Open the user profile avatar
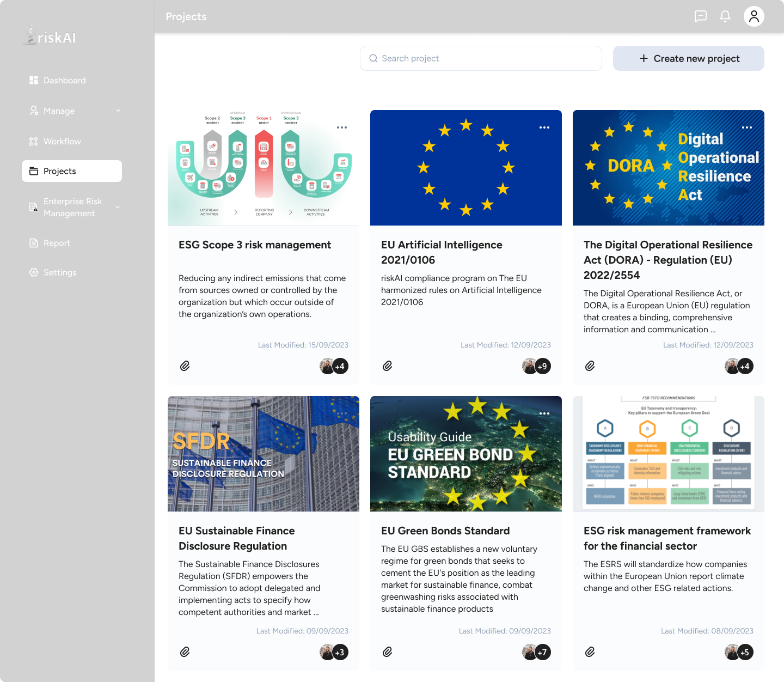784x682 pixels. click(754, 16)
